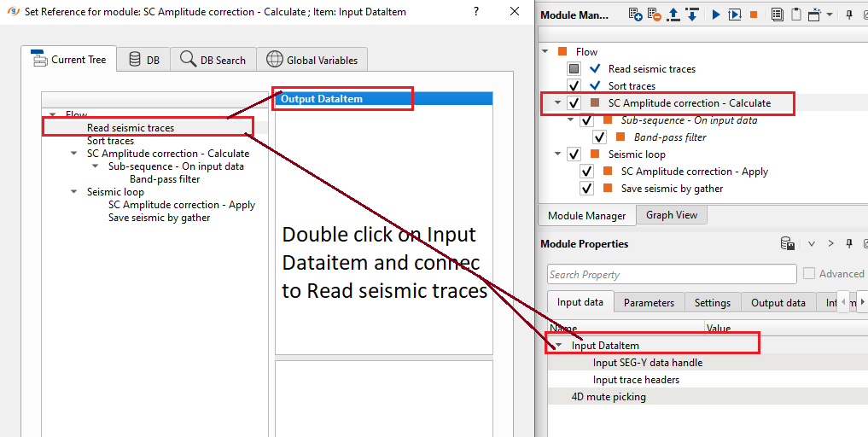Viewport: 868px width, 437px height.
Task: Select Read seismic traces in Current Tree
Action: (x=130, y=128)
